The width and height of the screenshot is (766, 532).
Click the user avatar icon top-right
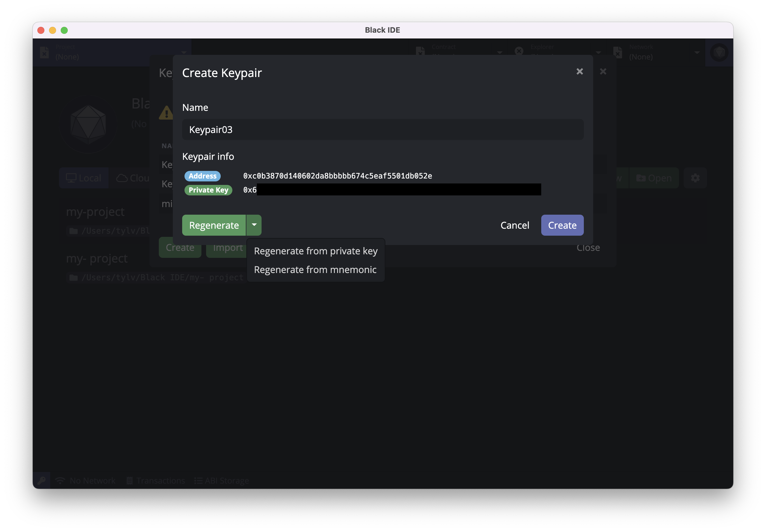click(x=719, y=52)
